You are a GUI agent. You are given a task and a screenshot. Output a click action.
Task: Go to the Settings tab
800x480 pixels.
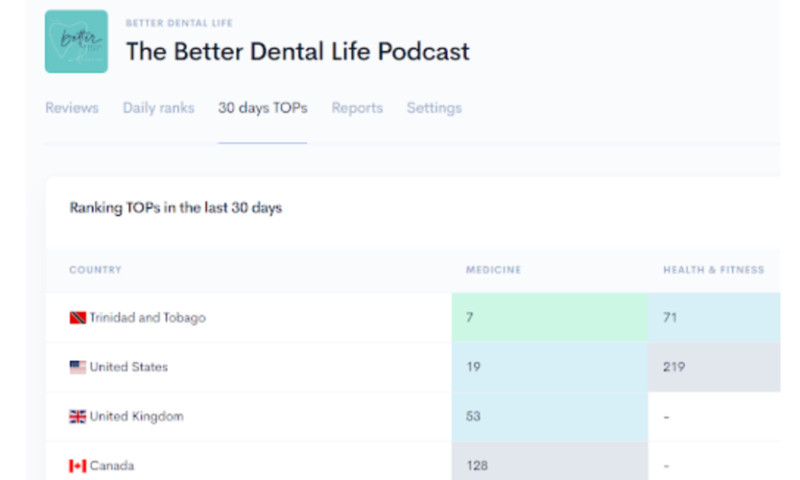pyautogui.click(x=434, y=108)
